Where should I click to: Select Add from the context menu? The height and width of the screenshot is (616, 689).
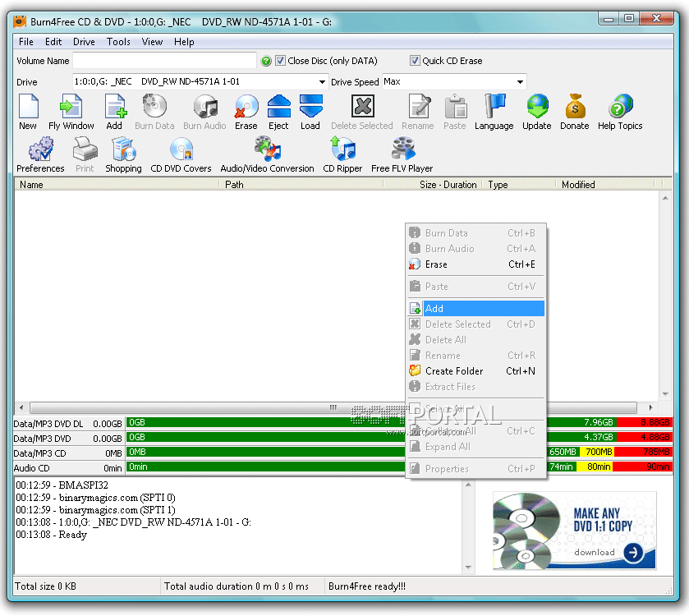(x=476, y=309)
